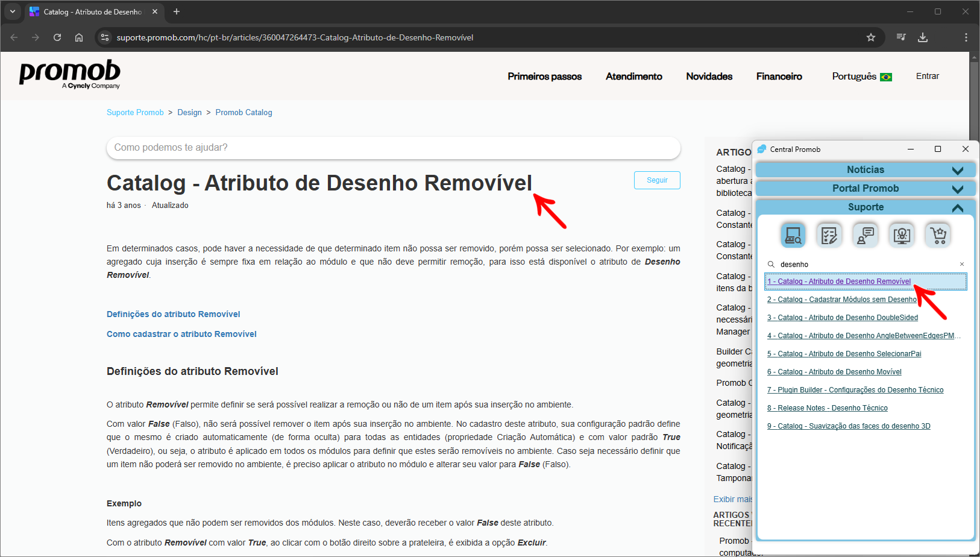Click the Brazil flag next to Português
The height and width of the screenshot is (557, 980).
click(886, 77)
